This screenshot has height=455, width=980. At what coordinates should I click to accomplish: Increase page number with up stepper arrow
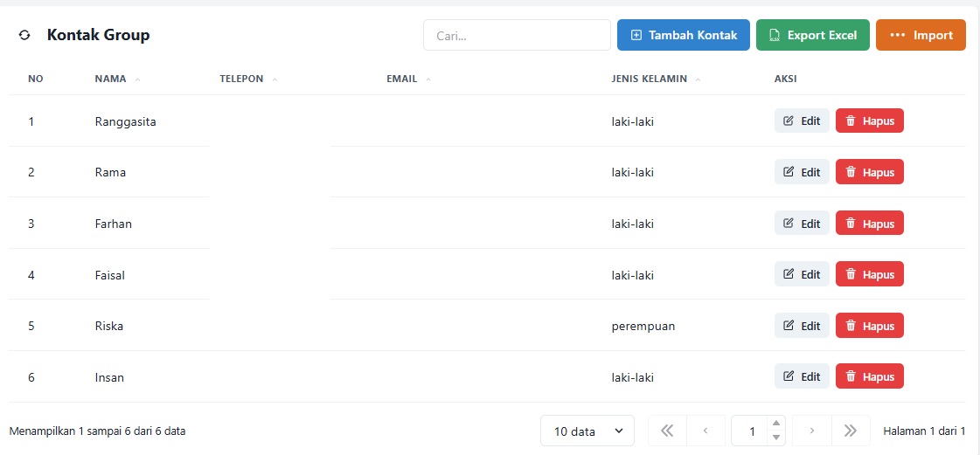pyautogui.click(x=775, y=424)
